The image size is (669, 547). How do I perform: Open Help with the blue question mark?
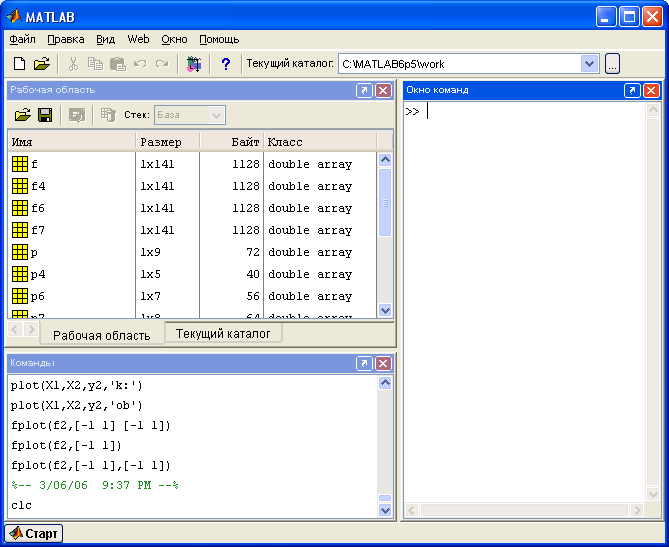point(226,64)
